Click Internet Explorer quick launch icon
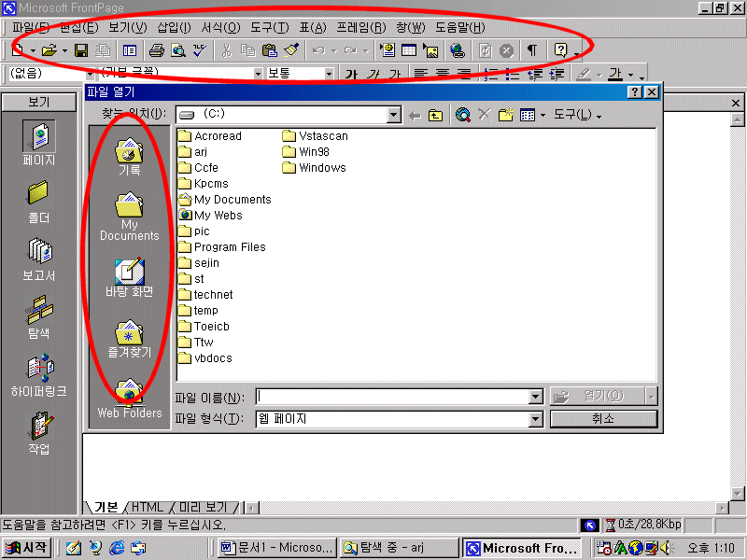 coord(117,548)
